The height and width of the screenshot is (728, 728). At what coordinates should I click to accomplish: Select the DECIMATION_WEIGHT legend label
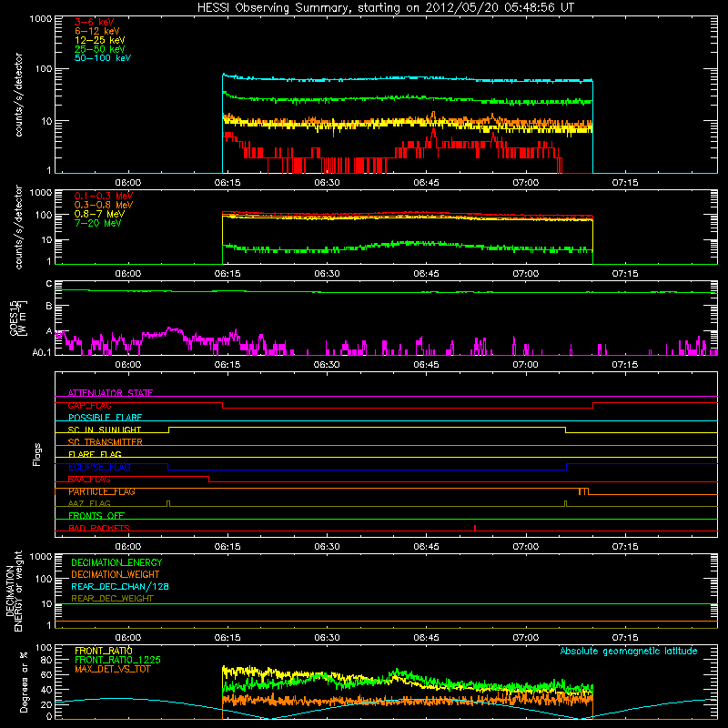pos(116,574)
